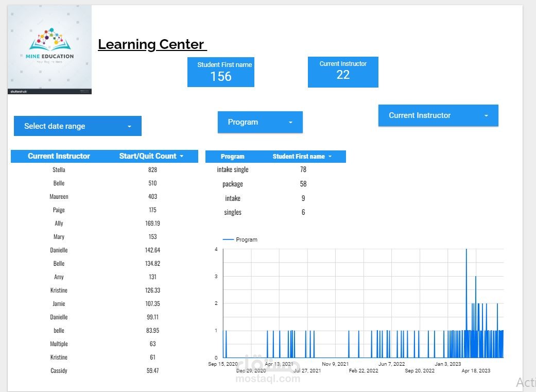Click the 83.95 count value
Viewport: 536px width, 392px height.
152,330
